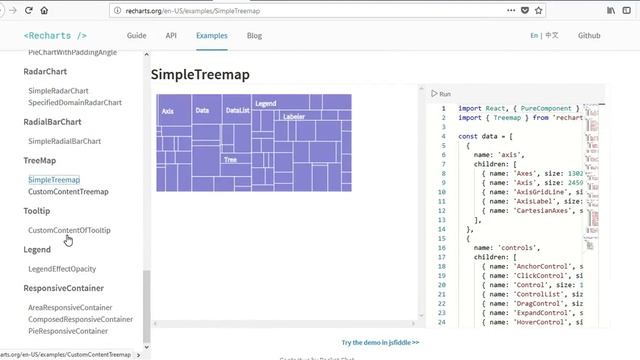Go to browser home page icon
640x360 pixels.
(x=44, y=11)
